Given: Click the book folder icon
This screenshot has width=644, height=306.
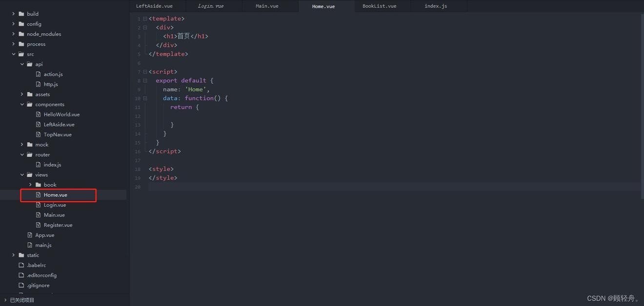Looking at the screenshot, I should [39, 185].
